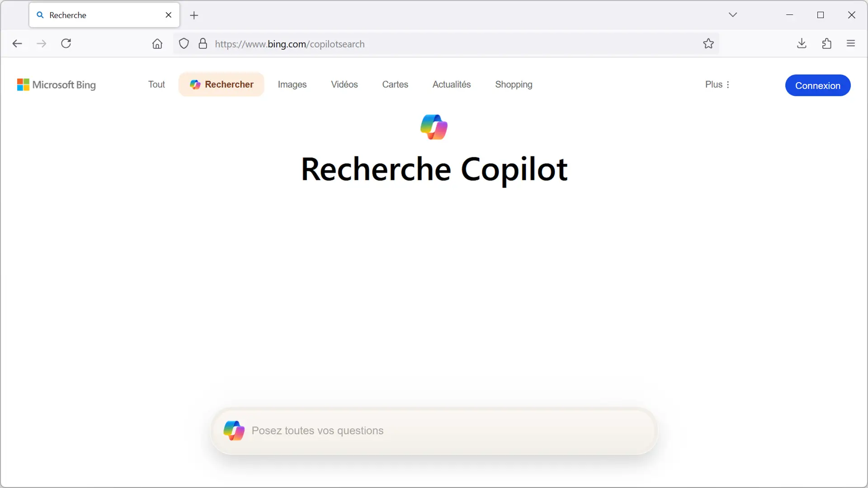
Task: Open tracking protection shield icon
Action: pos(184,44)
